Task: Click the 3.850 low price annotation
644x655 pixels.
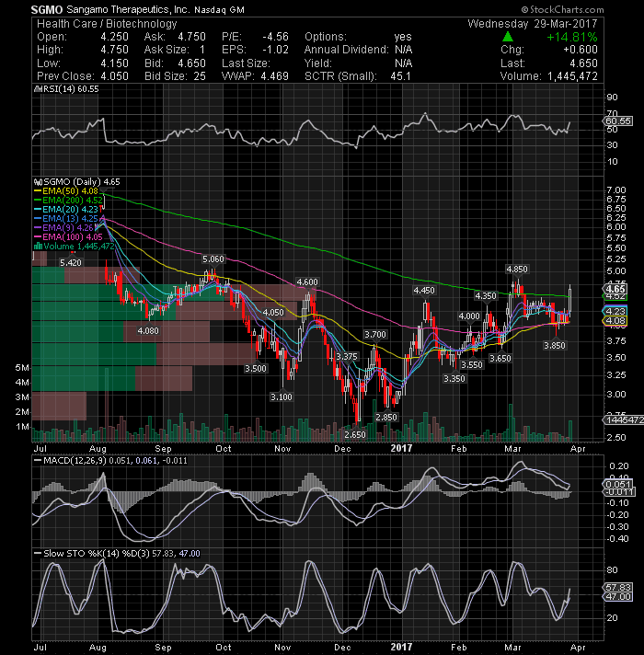Action: point(554,346)
